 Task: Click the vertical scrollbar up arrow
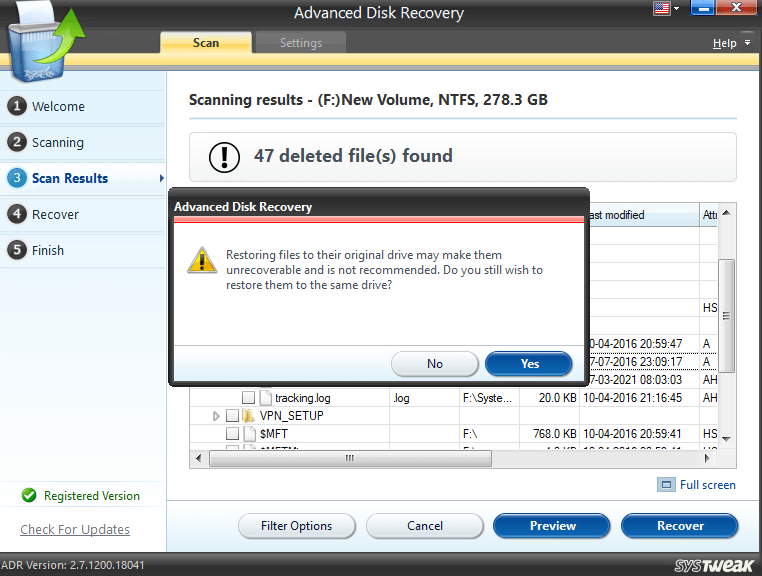point(726,213)
